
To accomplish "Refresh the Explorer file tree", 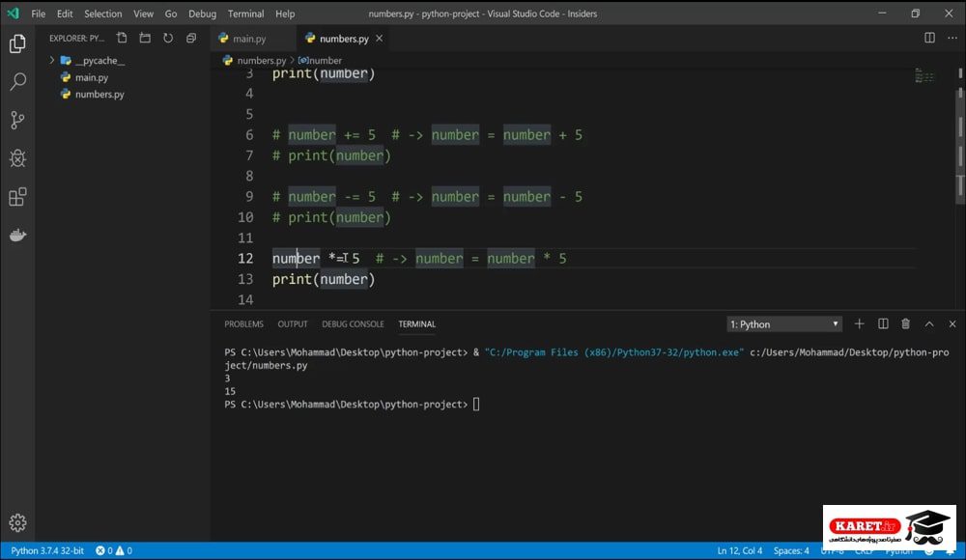I will click(x=168, y=39).
